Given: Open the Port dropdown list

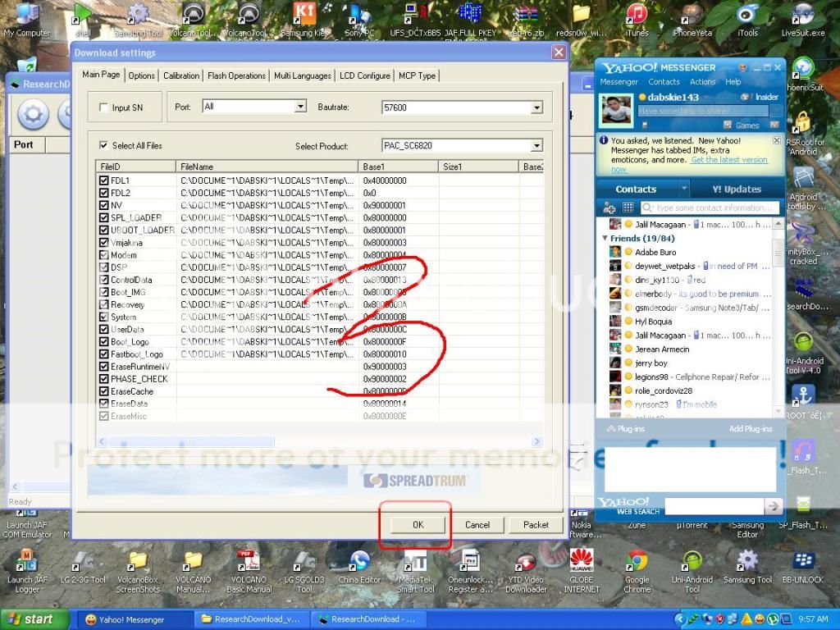Looking at the screenshot, I should pos(300,107).
